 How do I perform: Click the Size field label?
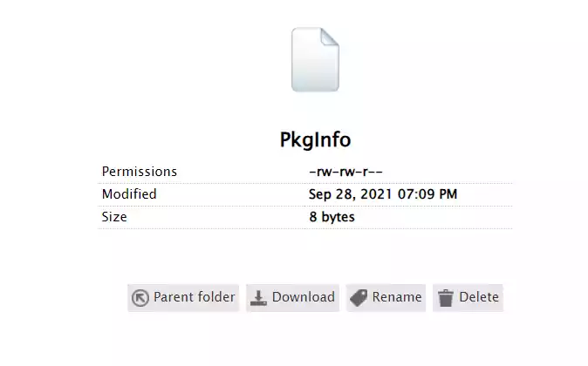114,217
